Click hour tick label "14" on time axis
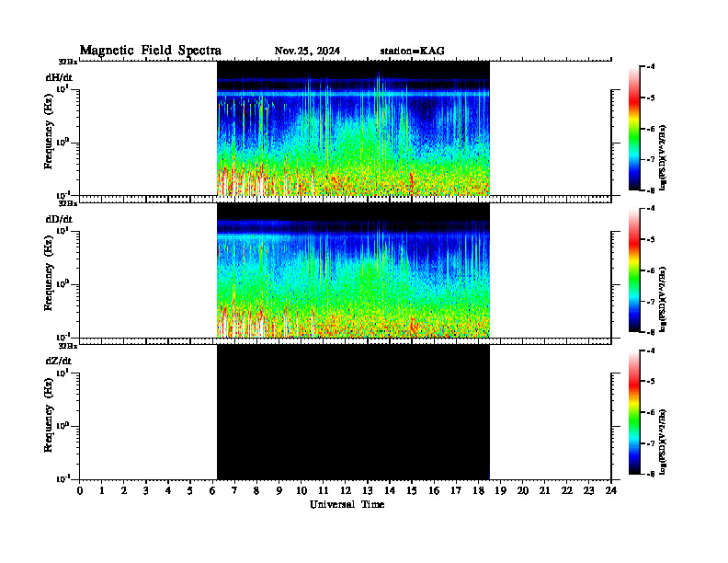Image resolution: width=728 pixels, height=563 pixels. coord(390,491)
